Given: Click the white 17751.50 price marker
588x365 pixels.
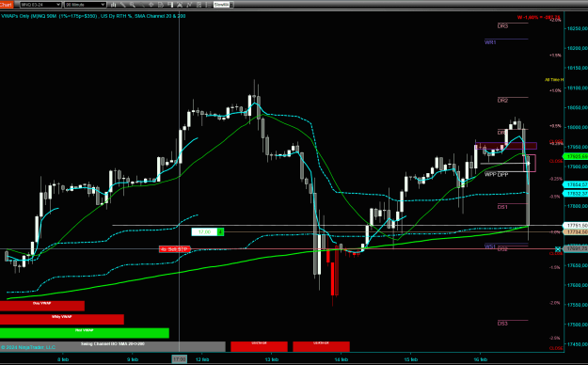Looking at the screenshot, I should click(x=576, y=226).
